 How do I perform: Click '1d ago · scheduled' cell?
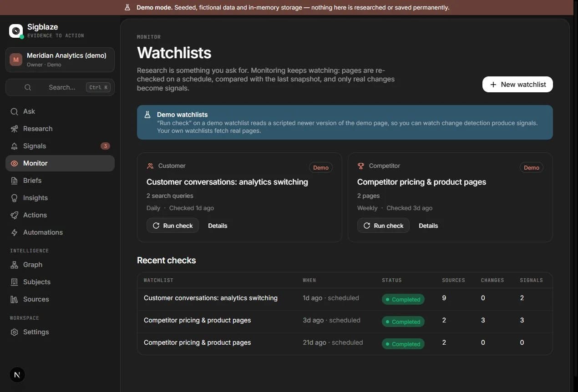(331, 298)
